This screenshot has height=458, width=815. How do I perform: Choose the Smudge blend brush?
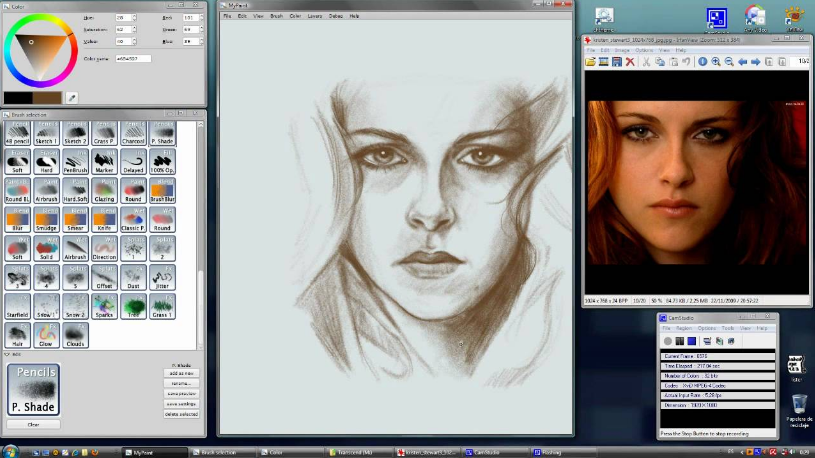(46, 220)
